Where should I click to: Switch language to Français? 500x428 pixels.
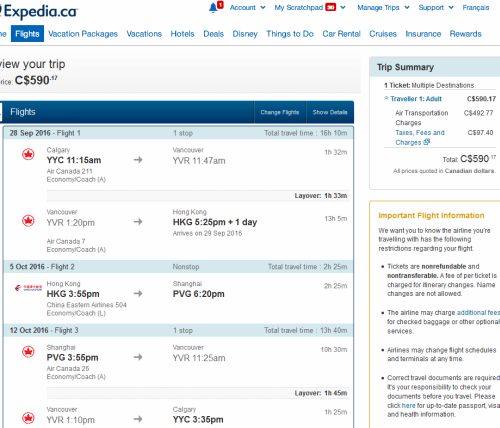click(476, 7)
